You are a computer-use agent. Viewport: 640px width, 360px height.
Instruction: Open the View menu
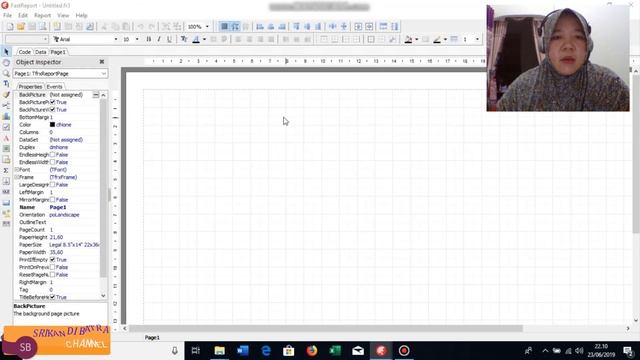click(x=63, y=16)
